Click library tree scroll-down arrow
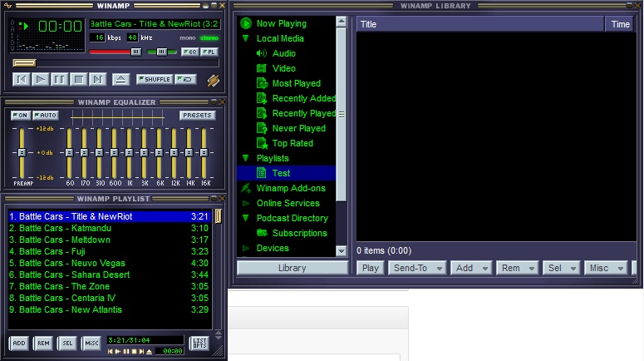 (x=341, y=251)
